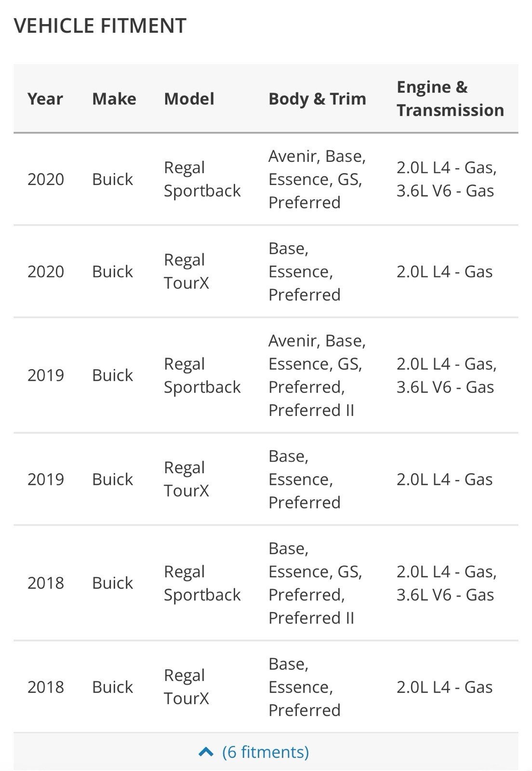Click the 2019 Sportback trim list with Preferred II
This screenshot has height=771, width=532.
[317, 375]
